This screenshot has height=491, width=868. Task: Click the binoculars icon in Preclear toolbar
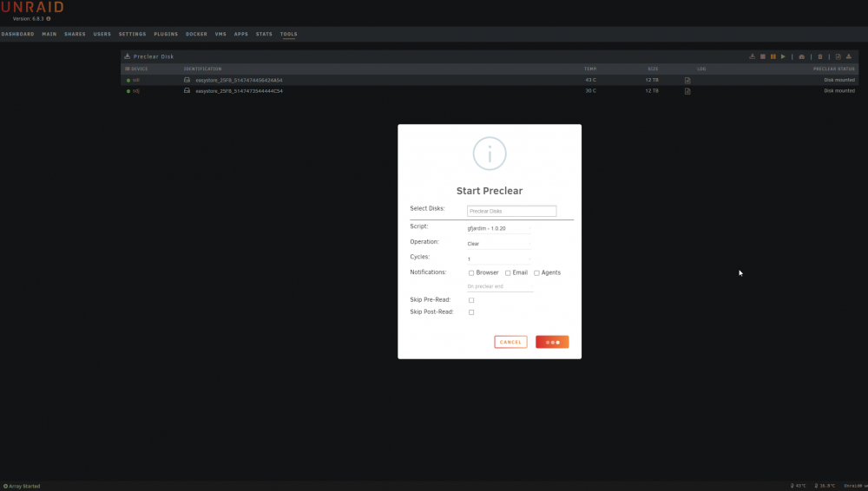click(x=801, y=56)
